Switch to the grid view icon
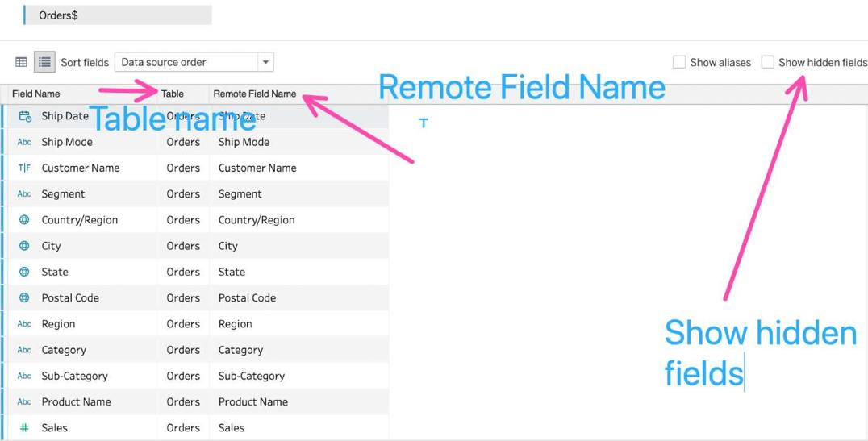 (x=22, y=62)
